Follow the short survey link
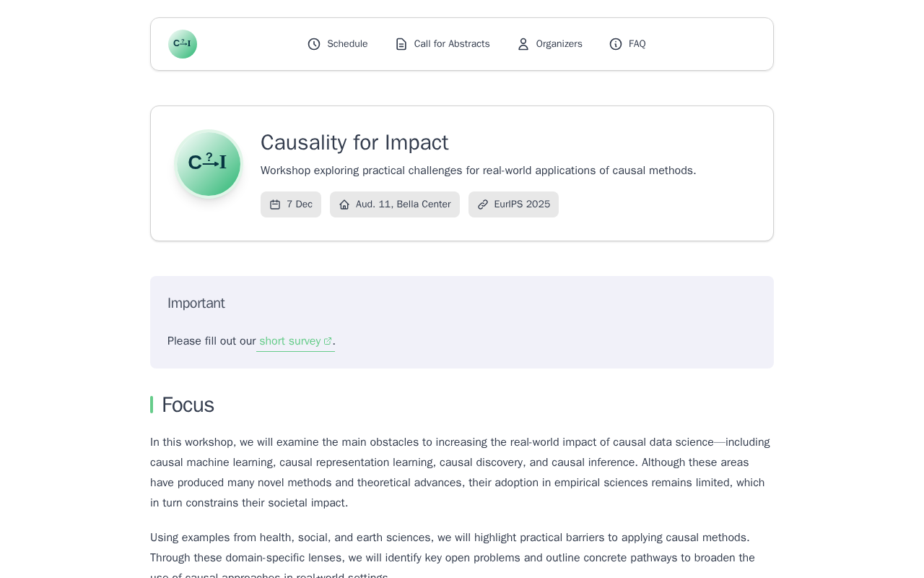Viewport: 924px width, 578px height. coord(290,341)
